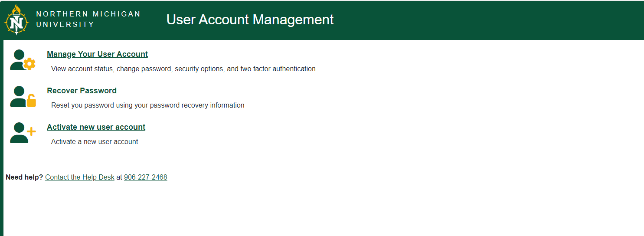Click the user-with-gear Manage Account icon
The height and width of the screenshot is (236, 644).
23,60
